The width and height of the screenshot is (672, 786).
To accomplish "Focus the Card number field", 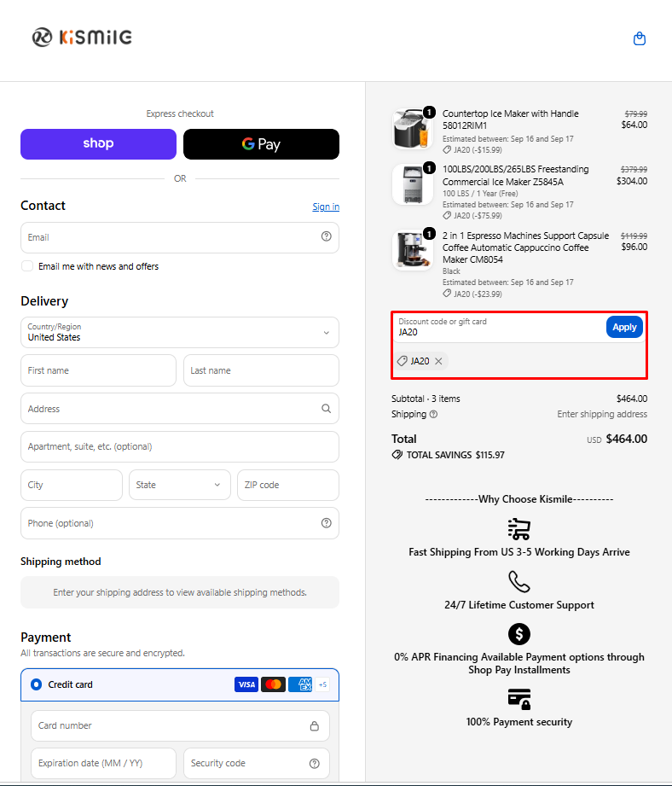I will click(x=180, y=726).
